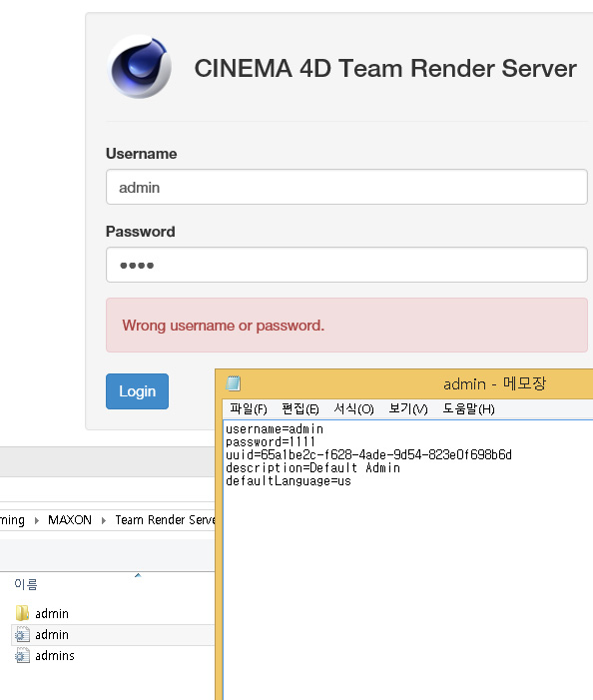Viewport: 593px width, 700px height.
Task: Expand the arrow before MAXON breadcrumb
Action: tap(37, 520)
